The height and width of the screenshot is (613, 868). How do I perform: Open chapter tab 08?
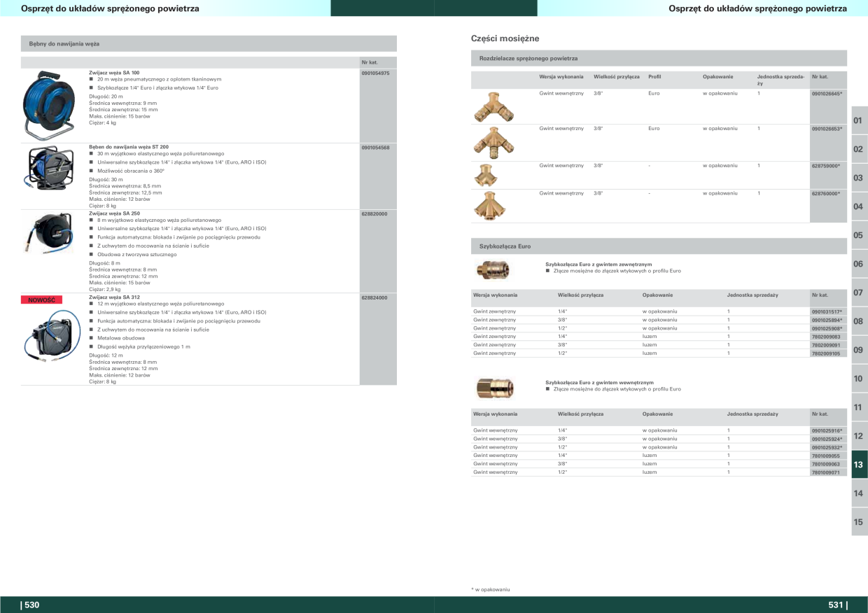click(859, 321)
